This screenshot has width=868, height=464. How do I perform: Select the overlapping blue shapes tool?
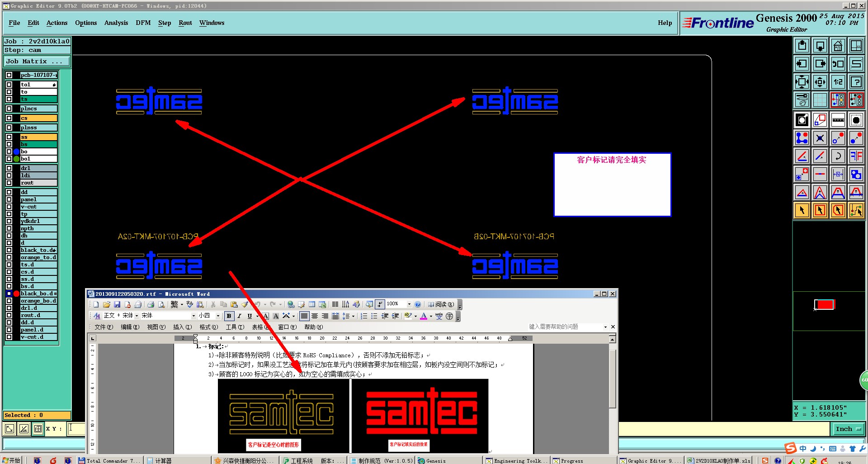pyautogui.click(x=856, y=174)
